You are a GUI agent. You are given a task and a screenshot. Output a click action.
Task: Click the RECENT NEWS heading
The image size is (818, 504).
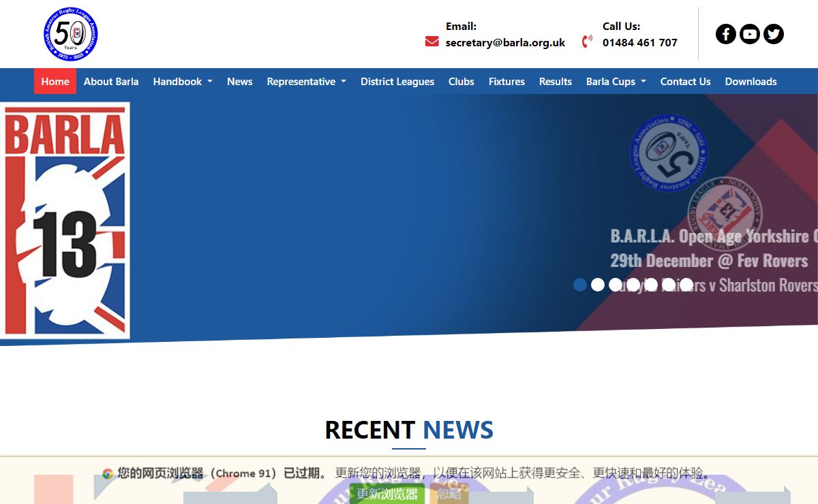[x=409, y=430]
